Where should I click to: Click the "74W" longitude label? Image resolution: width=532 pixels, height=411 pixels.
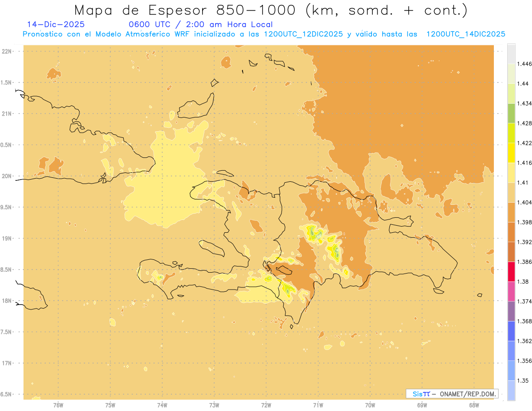pos(162,405)
